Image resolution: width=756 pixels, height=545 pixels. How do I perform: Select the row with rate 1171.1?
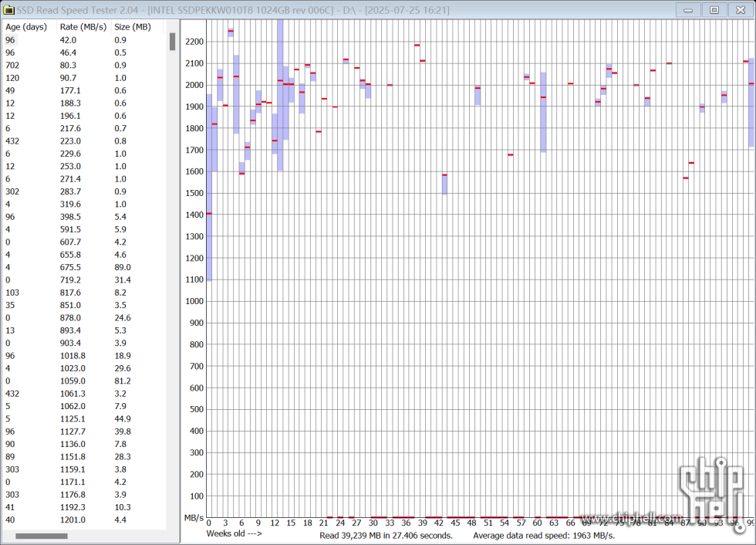85,482
